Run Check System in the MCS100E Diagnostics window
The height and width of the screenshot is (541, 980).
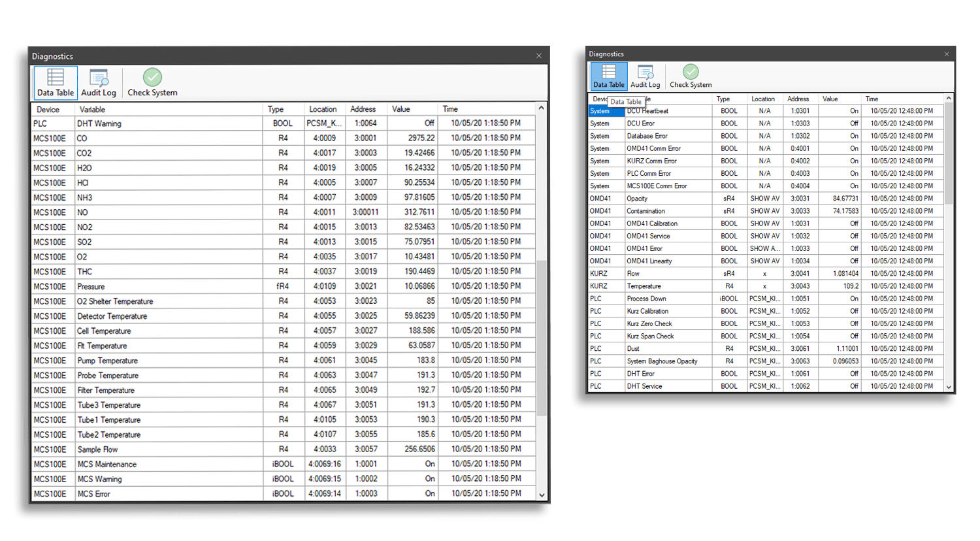pos(152,83)
